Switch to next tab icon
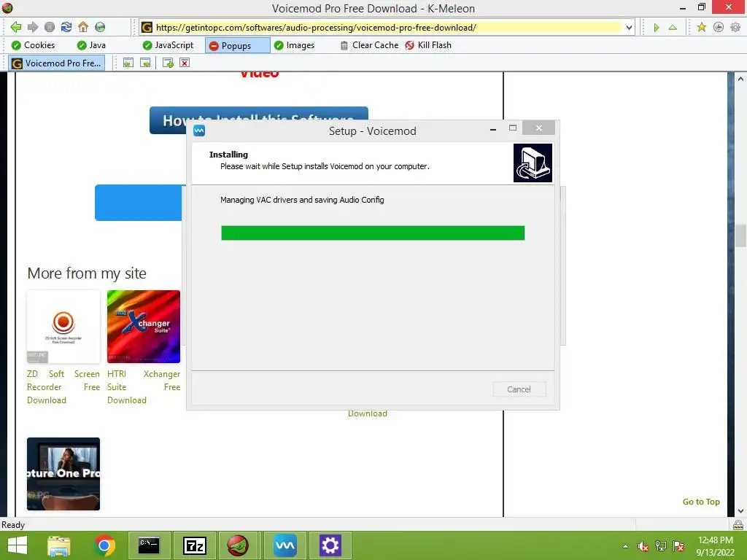 (145, 63)
